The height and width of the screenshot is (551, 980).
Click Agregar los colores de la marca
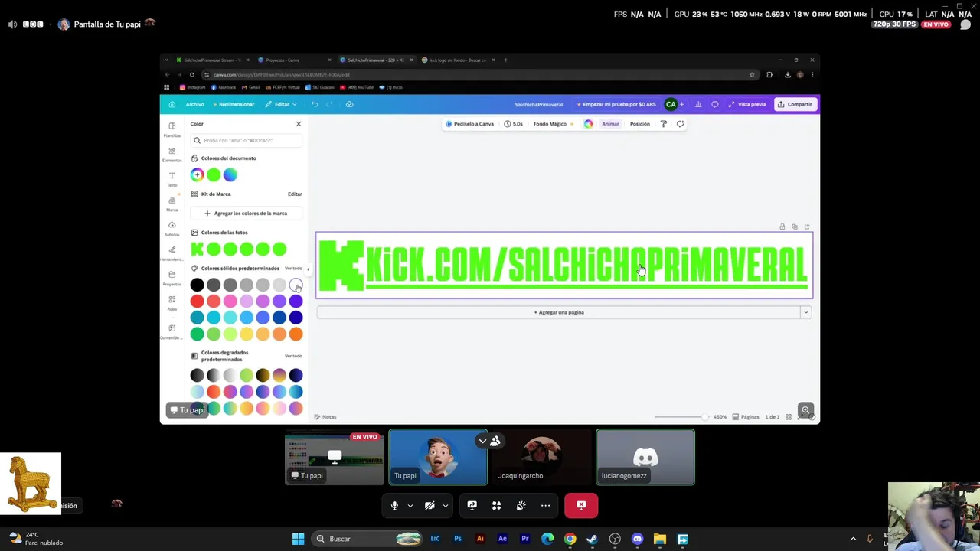(246, 214)
